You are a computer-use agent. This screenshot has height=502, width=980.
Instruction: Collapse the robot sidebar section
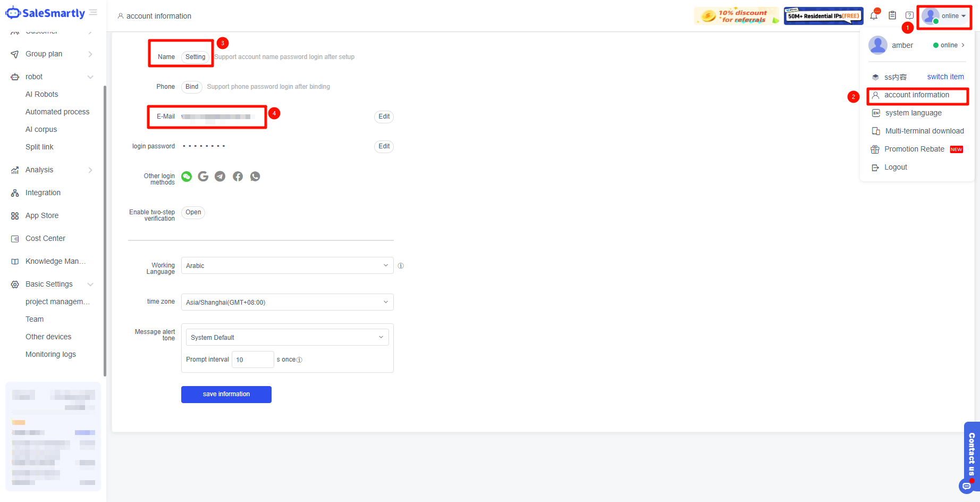[90, 77]
